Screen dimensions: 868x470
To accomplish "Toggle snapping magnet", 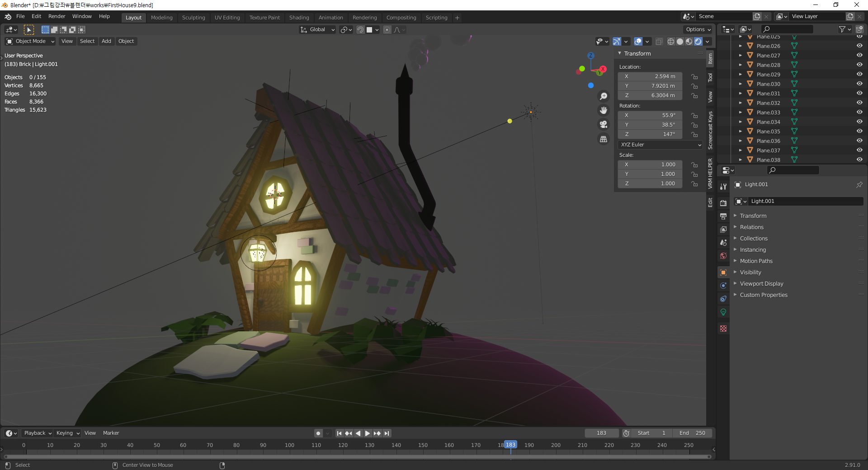I will point(360,30).
